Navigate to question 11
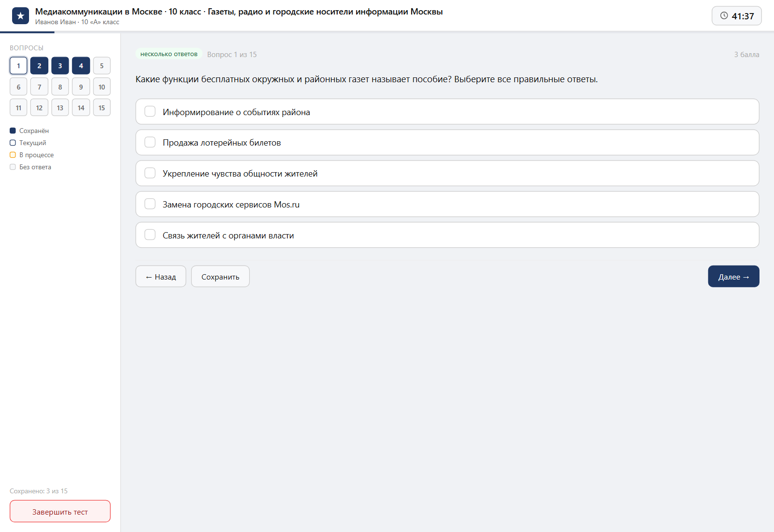The image size is (774, 532). [18, 108]
